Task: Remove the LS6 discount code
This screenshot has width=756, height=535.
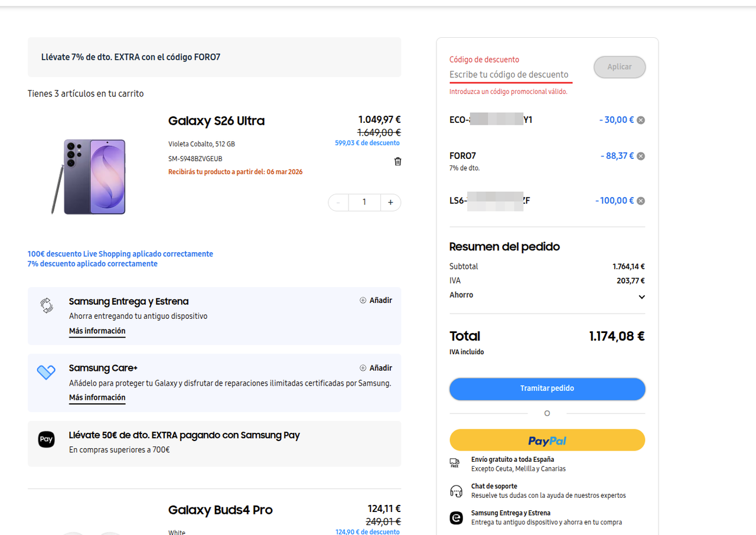Action: [641, 201]
